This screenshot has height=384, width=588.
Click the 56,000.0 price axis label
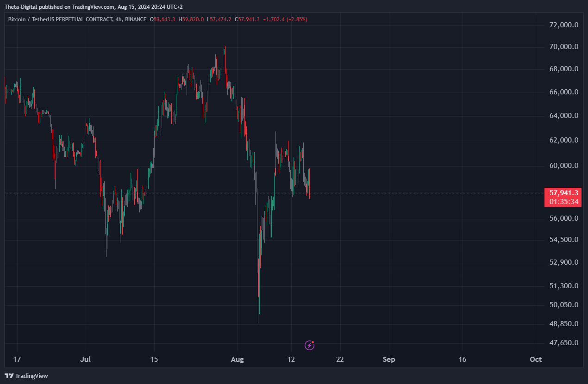tap(563, 218)
